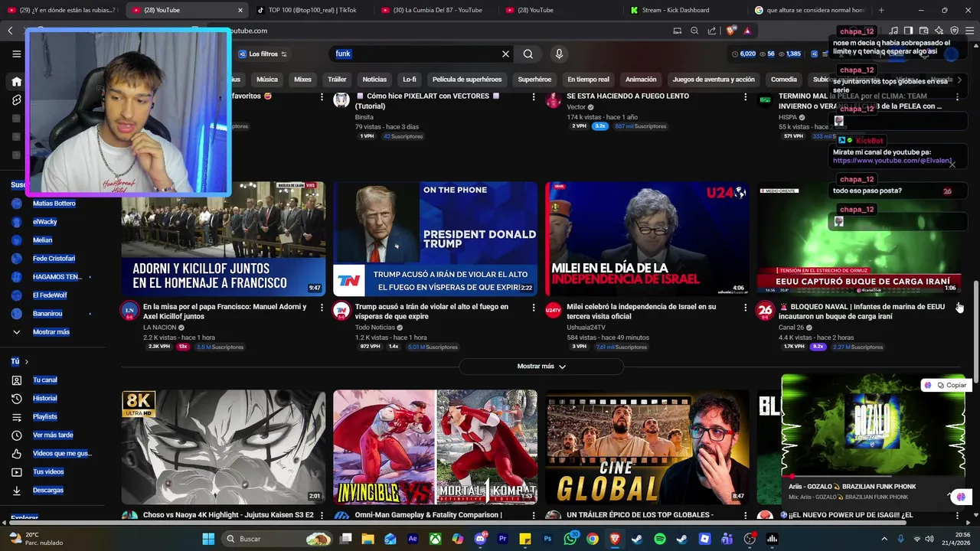Click the share page icon in address bar
The image size is (980, 551).
[712, 31]
